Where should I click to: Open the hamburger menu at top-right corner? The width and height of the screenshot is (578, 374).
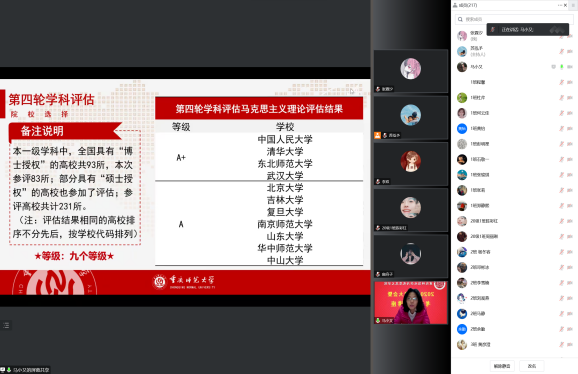pyautogui.click(x=574, y=5)
